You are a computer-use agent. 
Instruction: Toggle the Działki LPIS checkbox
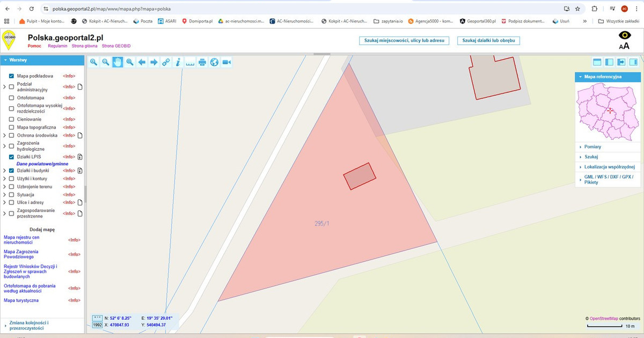tap(11, 157)
